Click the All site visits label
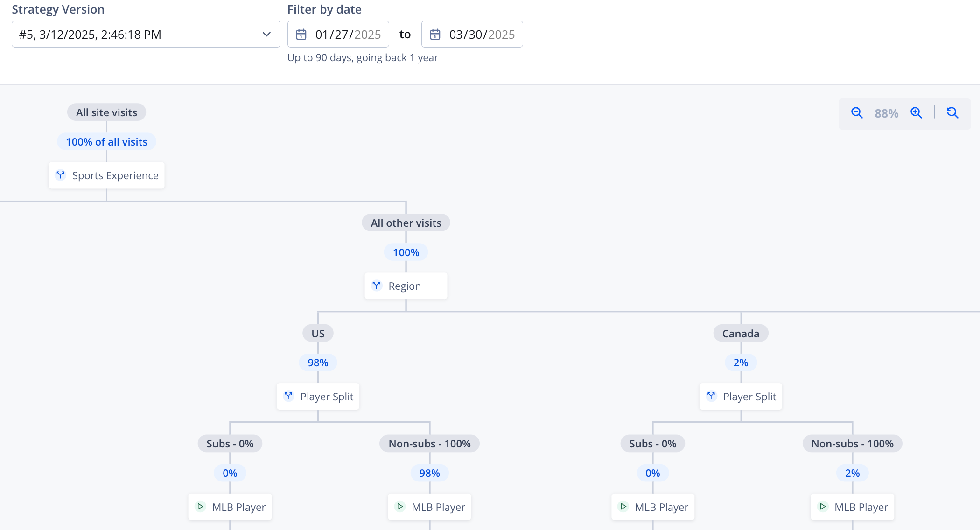 pyautogui.click(x=106, y=112)
